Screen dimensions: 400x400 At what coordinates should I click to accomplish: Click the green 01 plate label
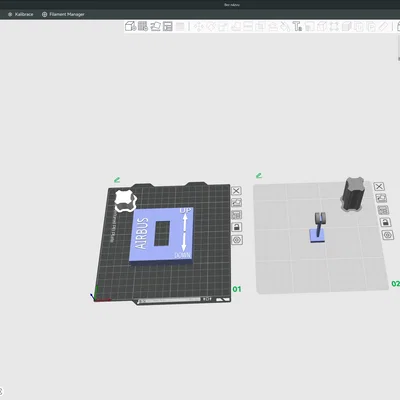(237, 289)
